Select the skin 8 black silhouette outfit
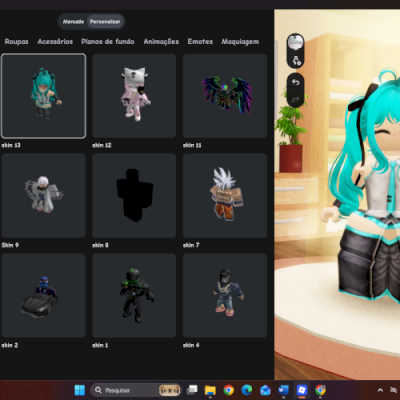This screenshot has height=400, width=400. coord(134,196)
